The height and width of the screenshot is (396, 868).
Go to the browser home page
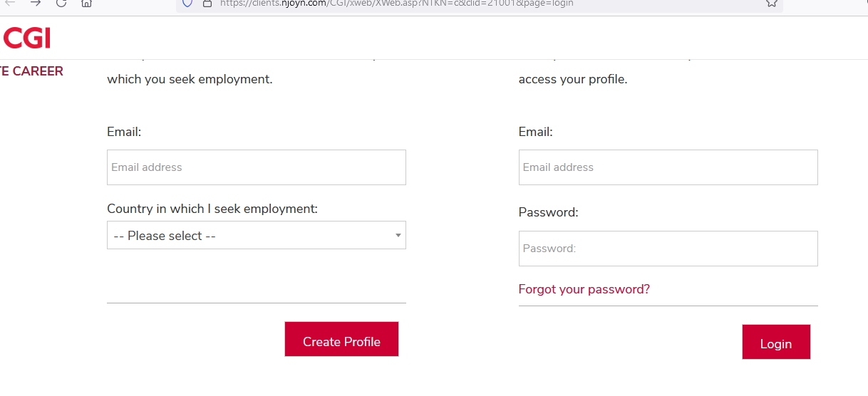(x=86, y=3)
